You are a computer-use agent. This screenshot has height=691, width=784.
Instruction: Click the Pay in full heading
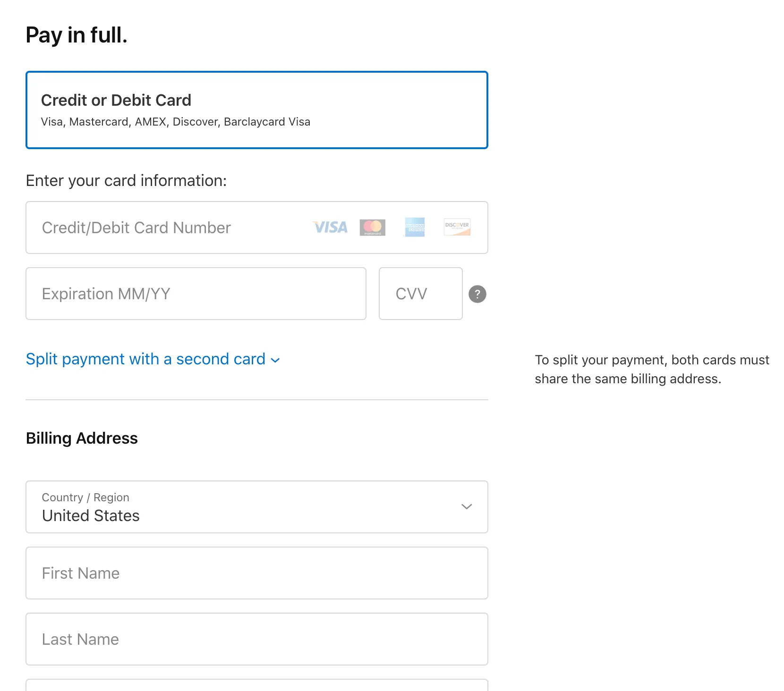point(77,35)
